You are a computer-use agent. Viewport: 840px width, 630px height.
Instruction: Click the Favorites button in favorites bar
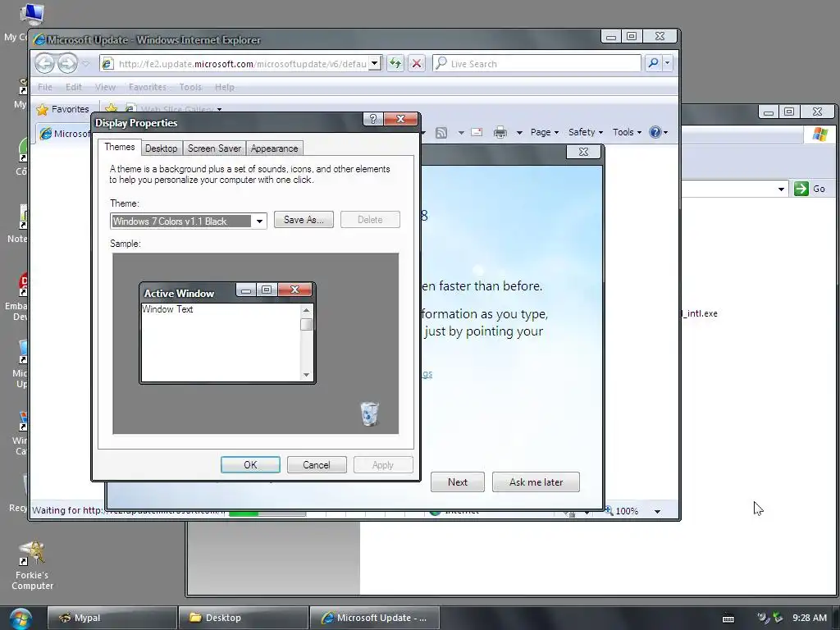pyautogui.click(x=62, y=109)
